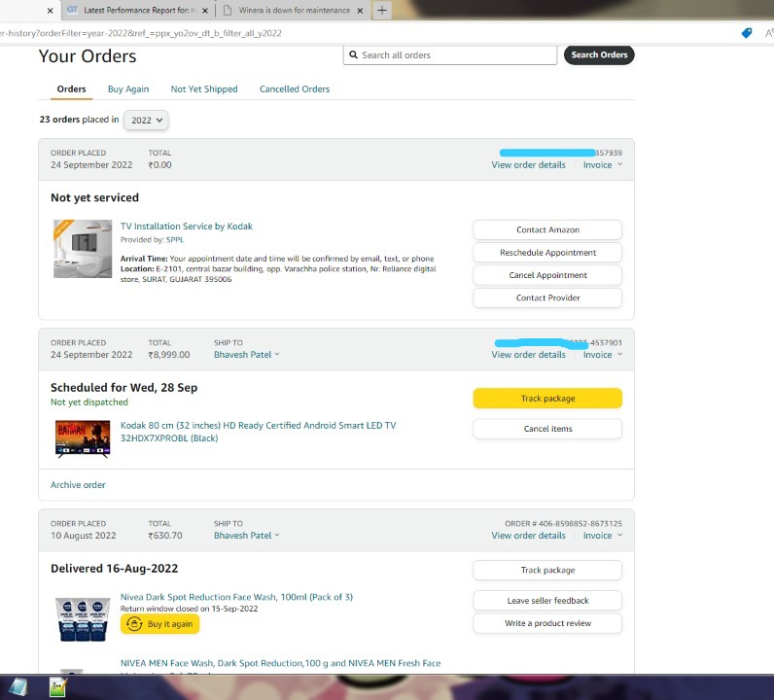Close the Winera maintenance tab
The image size is (774, 700).
click(361, 11)
